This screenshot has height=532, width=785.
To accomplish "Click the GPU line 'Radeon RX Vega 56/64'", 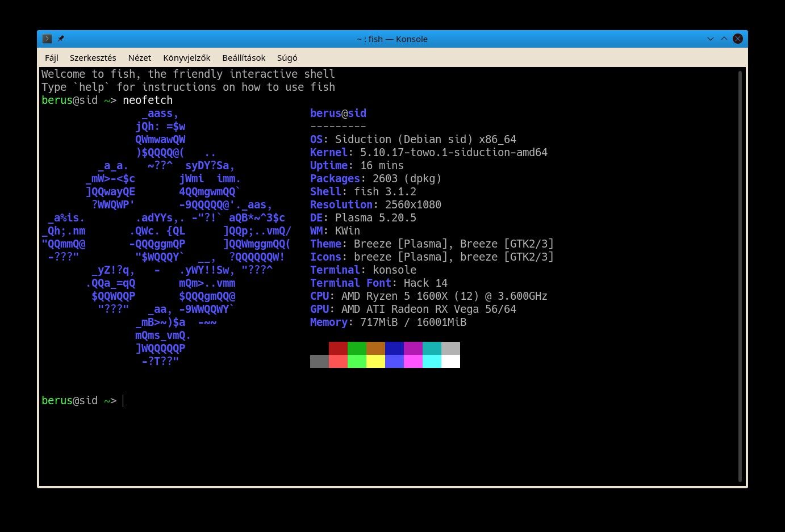I will 454,309.
